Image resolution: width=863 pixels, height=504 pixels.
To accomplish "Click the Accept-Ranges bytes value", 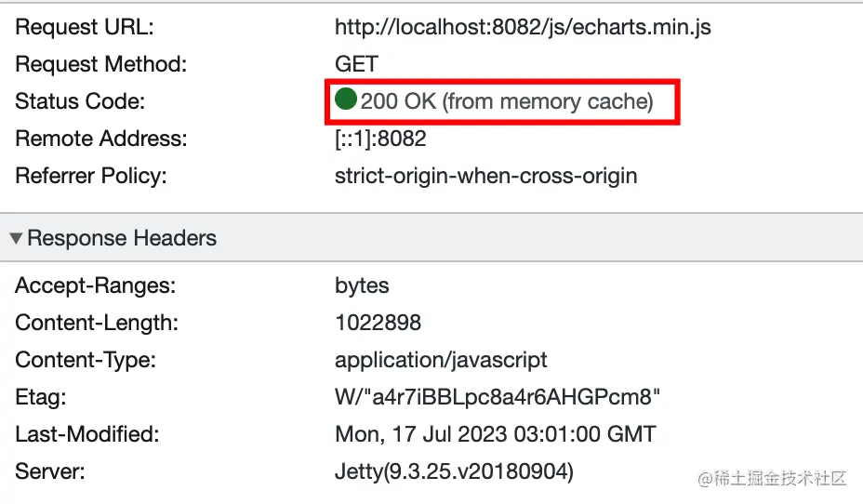I will click(362, 285).
